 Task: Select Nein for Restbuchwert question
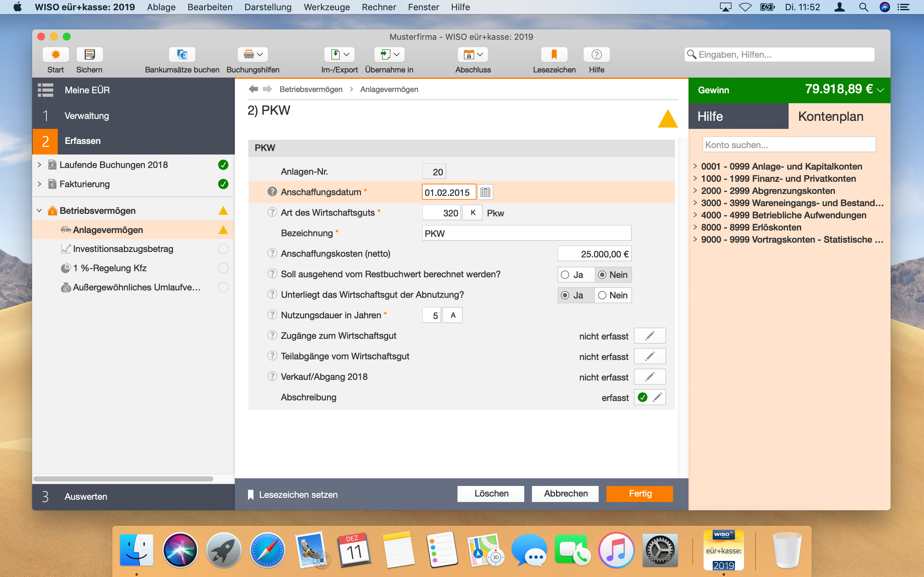[x=602, y=275]
